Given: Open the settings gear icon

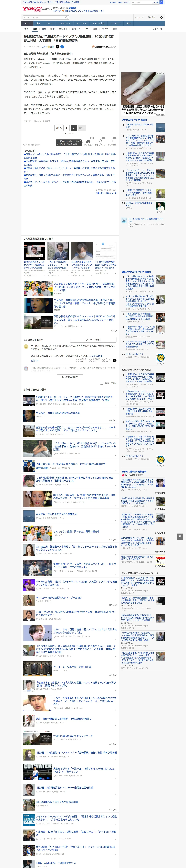Looking at the screenshot, I should click(x=161, y=18).
